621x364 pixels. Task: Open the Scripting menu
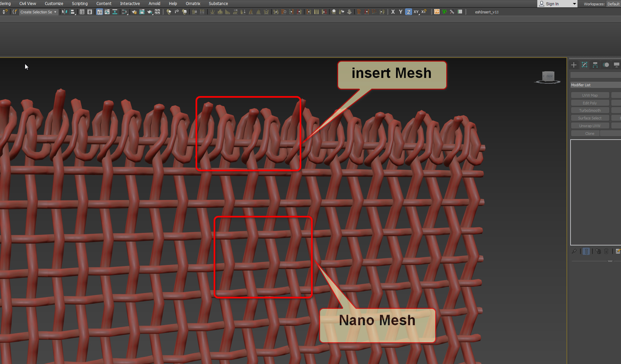click(80, 4)
